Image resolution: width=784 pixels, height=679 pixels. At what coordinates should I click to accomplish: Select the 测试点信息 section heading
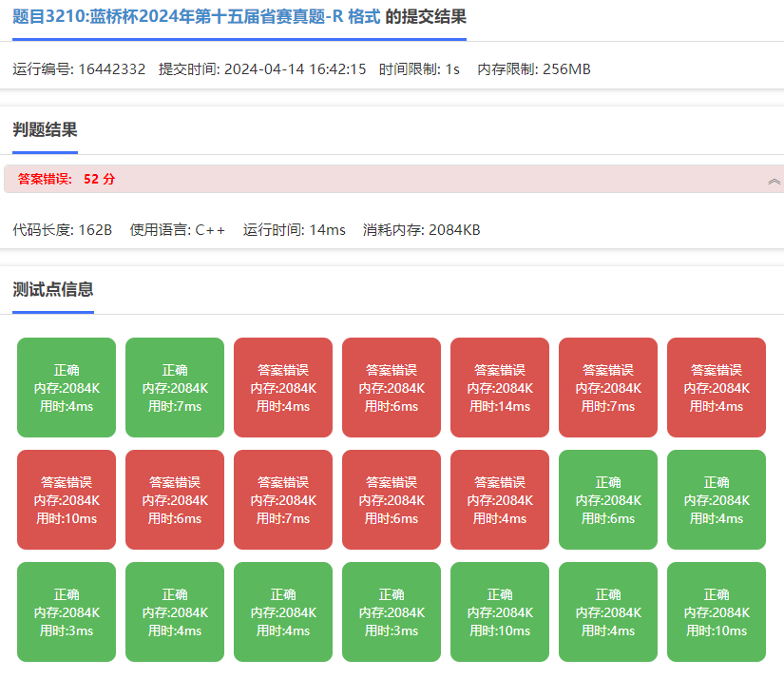coord(53,289)
